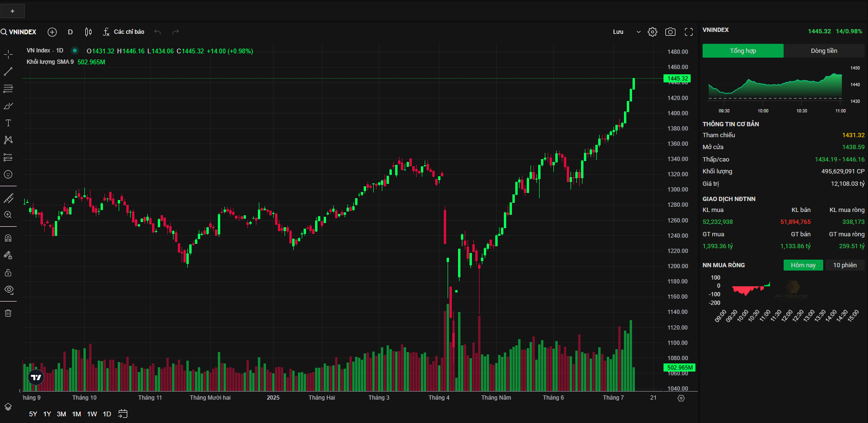Open the D interval selector
This screenshot has width=868, height=423.
(71, 32)
